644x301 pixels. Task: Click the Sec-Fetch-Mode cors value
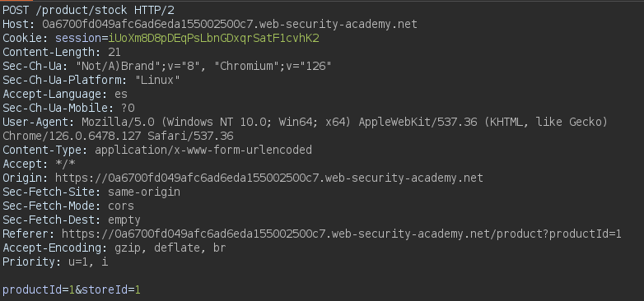point(121,206)
